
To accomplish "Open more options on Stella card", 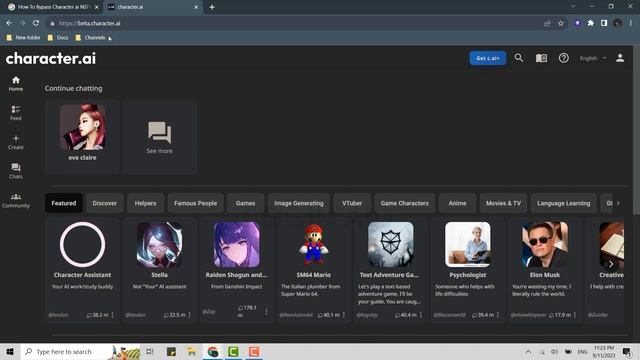I will (189, 315).
